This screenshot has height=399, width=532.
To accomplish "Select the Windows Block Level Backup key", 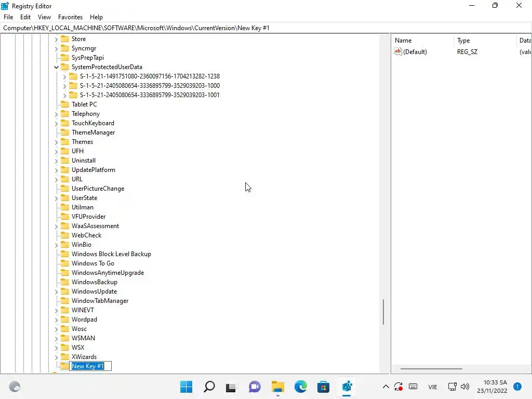I will tap(111, 254).
